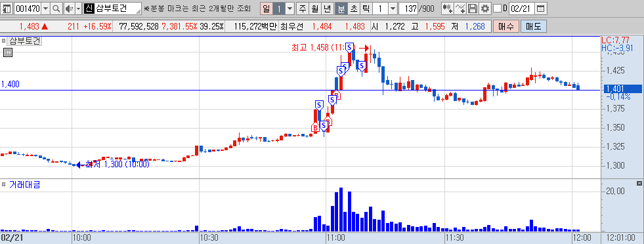Click the red 매수 buy button
The width and height of the screenshot is (644, 244).
coord(506,27)
